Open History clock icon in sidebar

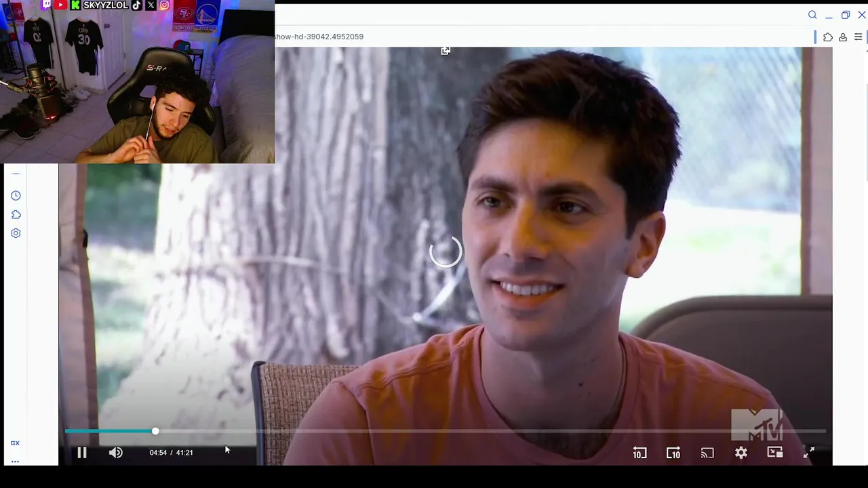16,196
